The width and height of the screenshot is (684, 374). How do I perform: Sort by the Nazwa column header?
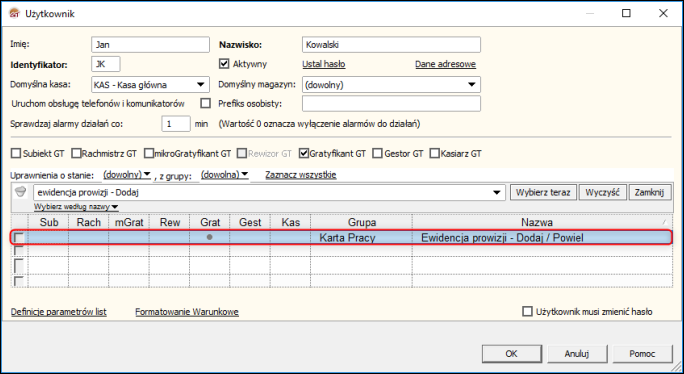[537, 223]
